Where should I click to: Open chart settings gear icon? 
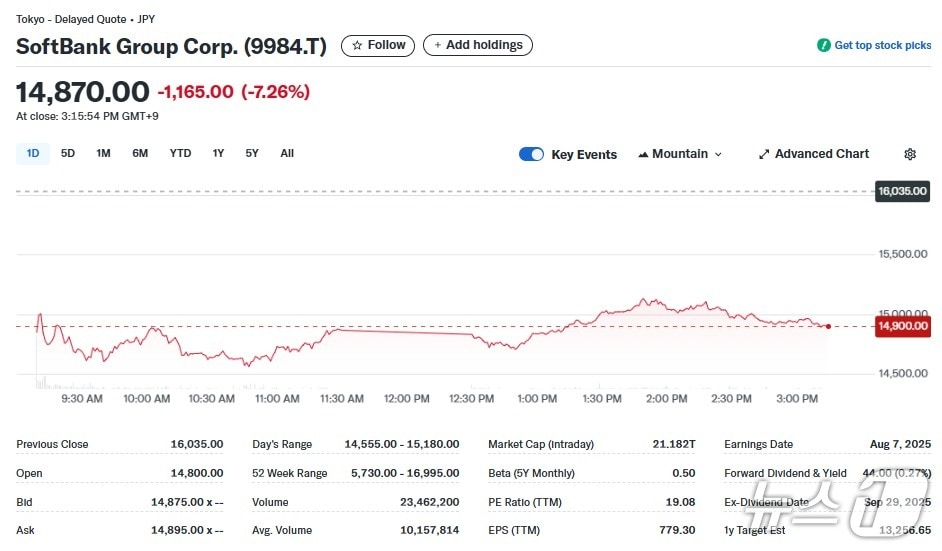pyautogui.click(x=909, y=154)
